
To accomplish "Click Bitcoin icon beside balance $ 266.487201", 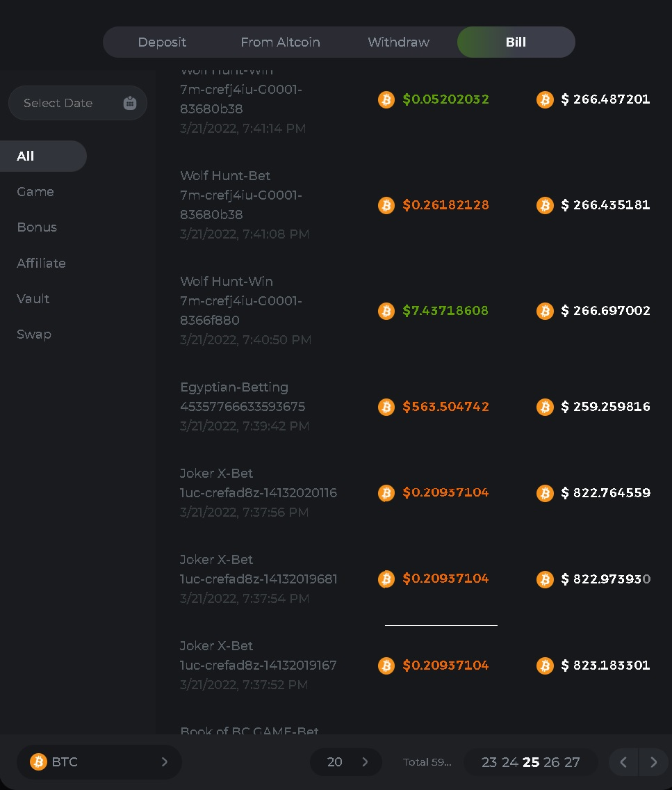I will click(545, 99).
